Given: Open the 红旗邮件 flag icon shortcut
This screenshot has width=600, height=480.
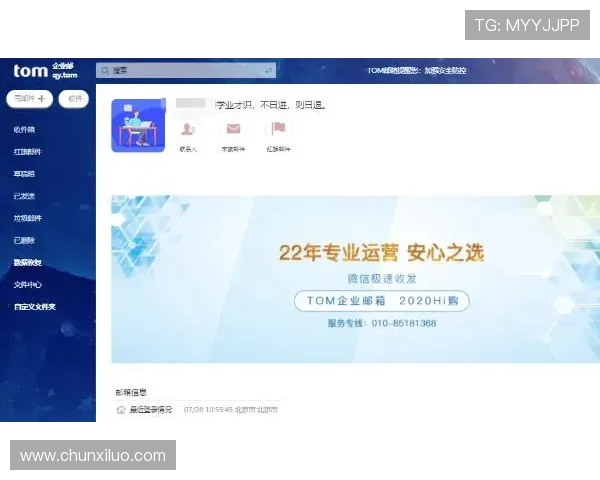Looking at the screenshot, I should [x=278, y=129].
